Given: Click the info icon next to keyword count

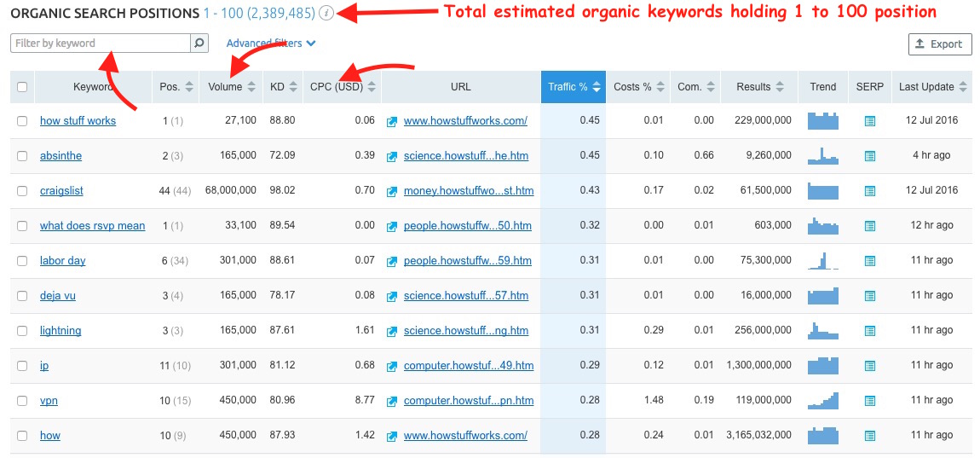Looking at the screenshot, I should tap(326, 14).
